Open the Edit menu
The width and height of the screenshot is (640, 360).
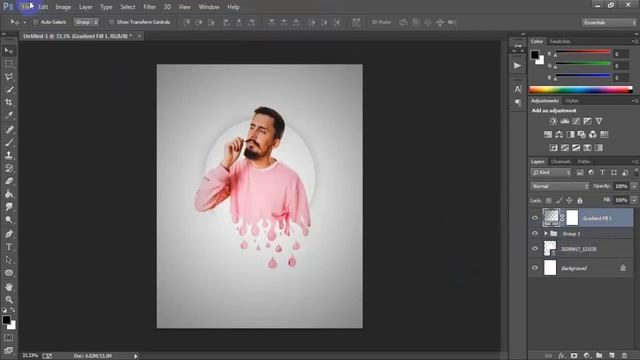pos(43,7)
